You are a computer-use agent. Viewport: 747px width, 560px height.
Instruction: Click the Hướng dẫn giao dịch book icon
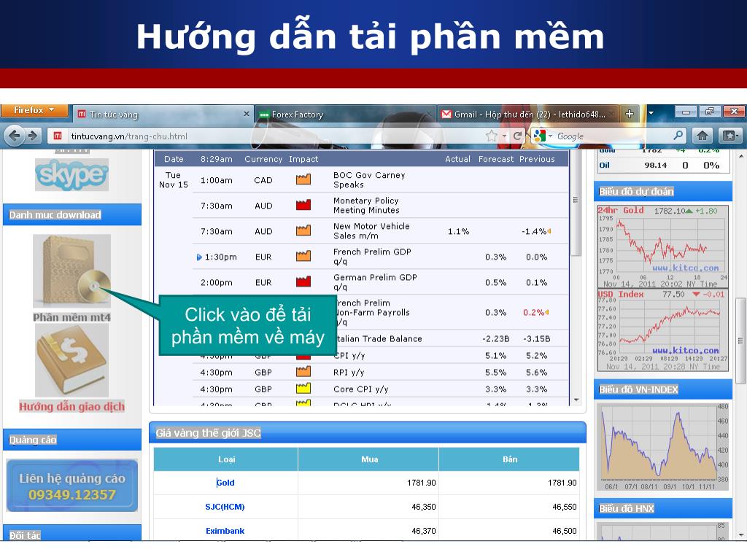72,360
